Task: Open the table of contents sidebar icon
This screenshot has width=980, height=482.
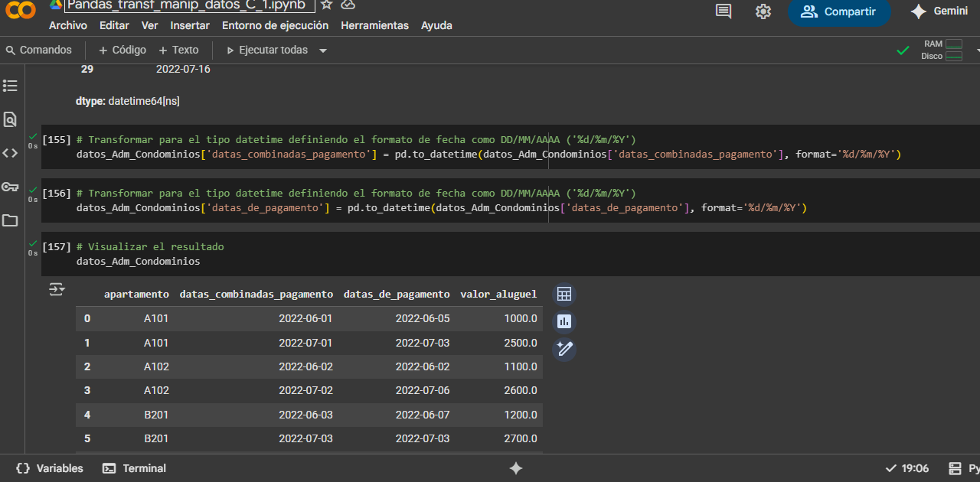Action: 10,86
